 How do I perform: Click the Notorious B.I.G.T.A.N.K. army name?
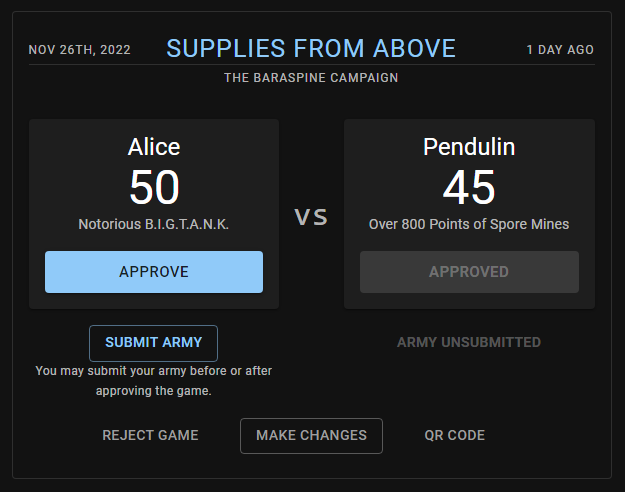(x=154, y=224)
